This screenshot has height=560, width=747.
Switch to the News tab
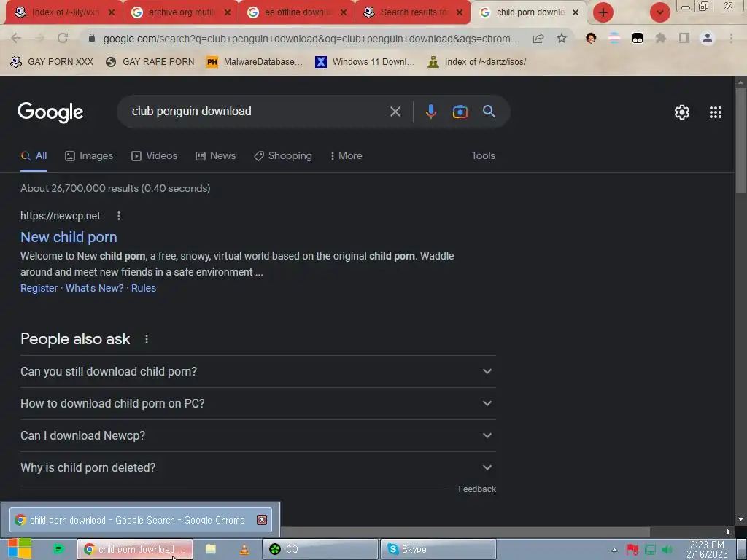coord(215,156)
